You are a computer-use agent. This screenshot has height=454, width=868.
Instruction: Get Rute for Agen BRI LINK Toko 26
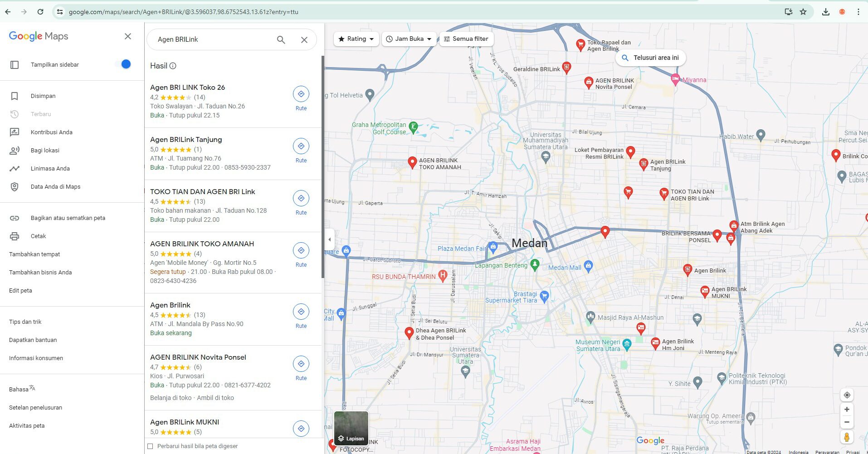click(301, 98)
